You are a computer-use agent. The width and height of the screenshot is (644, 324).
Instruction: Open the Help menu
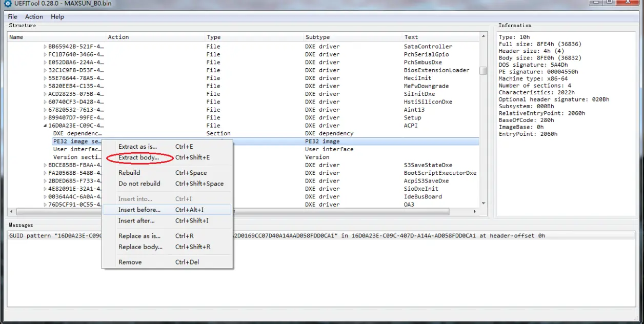(57, 16)
